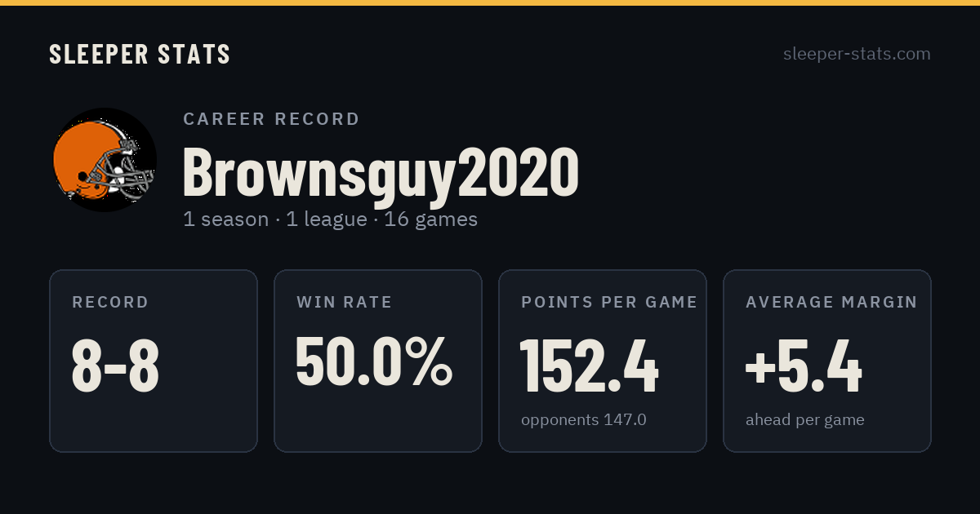Click the Browns helmet avatar
The width and height of the screenshot is (980, 514).
coord(105,160)
